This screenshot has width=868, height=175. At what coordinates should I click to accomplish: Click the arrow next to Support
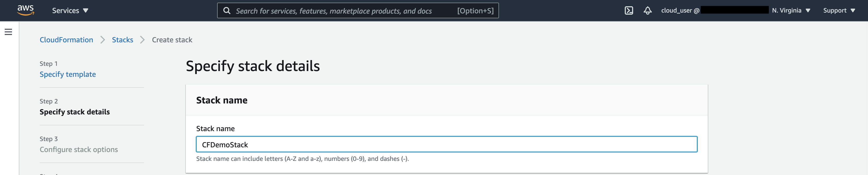pos(853,11)
